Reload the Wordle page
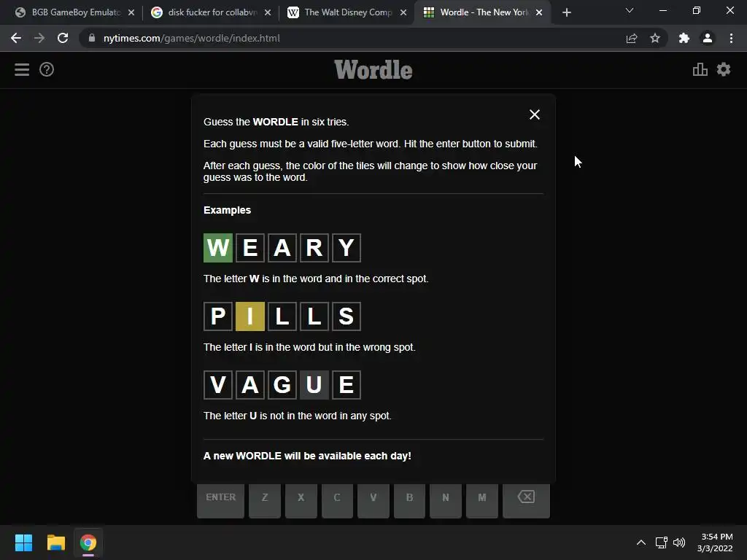The width and height of the screenshot is (747, 560). [x=63, y=38]
